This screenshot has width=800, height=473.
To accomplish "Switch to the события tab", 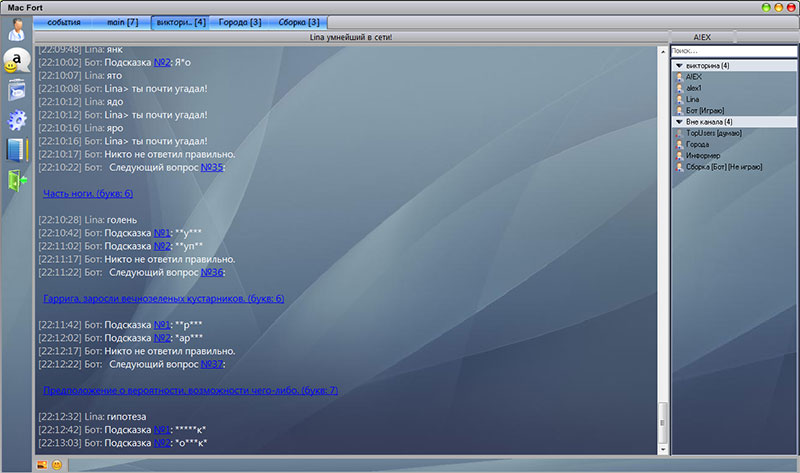I will tap(64, 22).
